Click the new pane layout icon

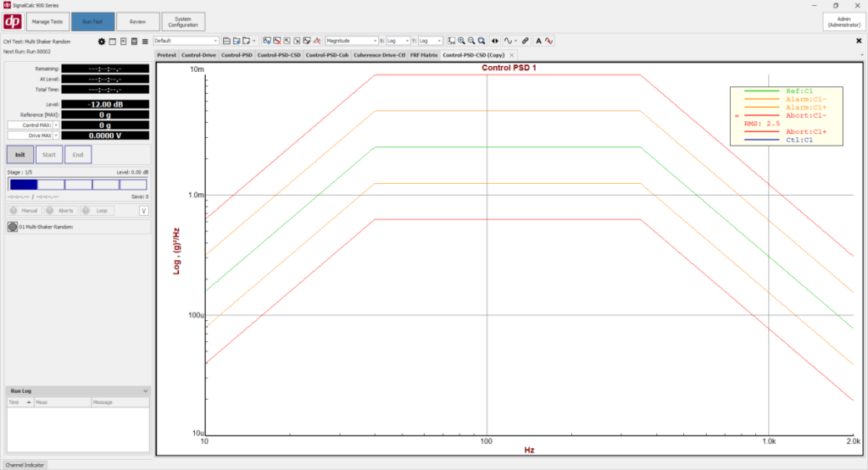247,41
